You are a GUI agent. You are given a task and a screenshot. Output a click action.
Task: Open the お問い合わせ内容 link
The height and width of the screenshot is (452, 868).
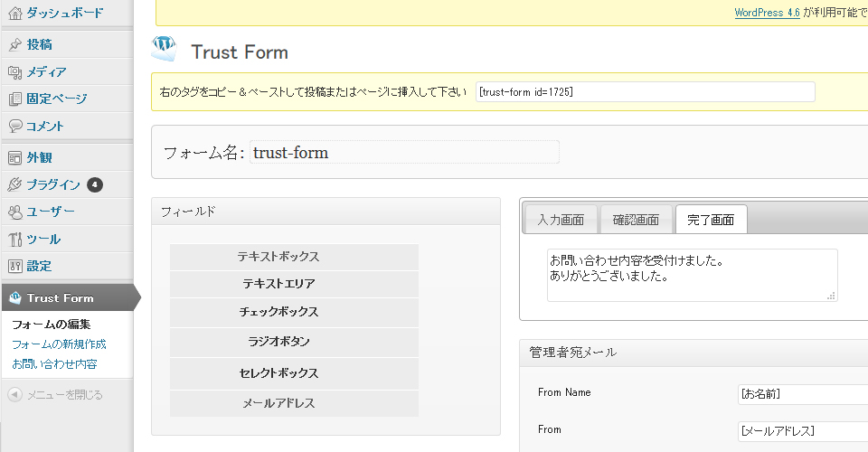(x=54, y=364)
